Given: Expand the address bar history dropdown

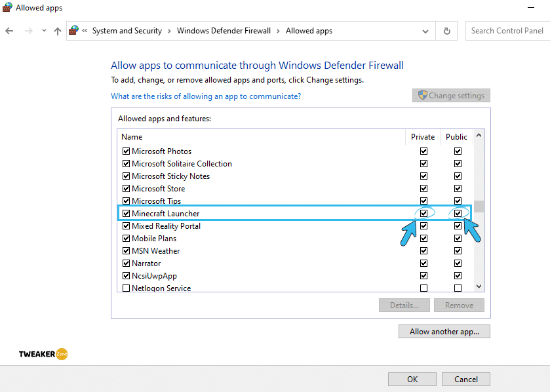Looking at the screenshot, I should (x=425, y=31).
